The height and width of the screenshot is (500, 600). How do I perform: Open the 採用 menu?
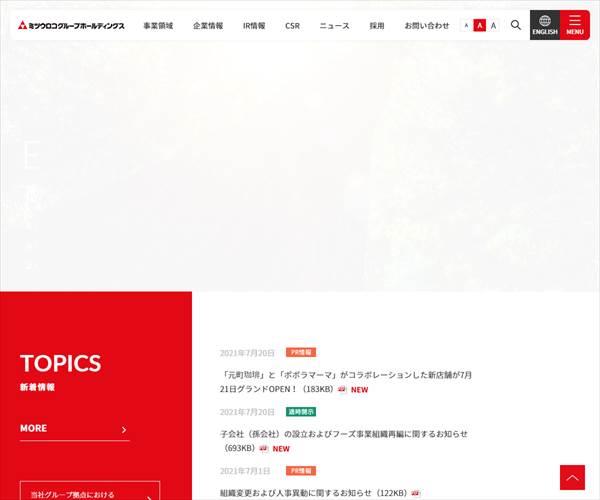[x=377, y=26]
